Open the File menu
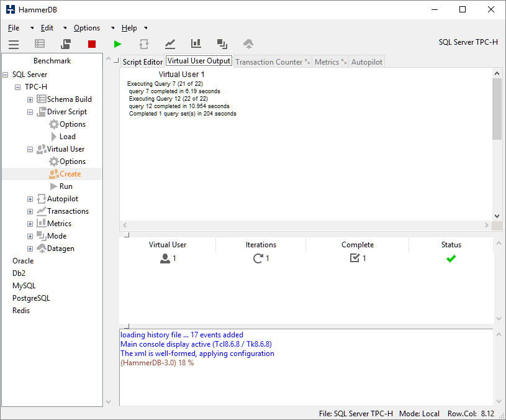Screen dimensions: 506x420 click(x=14, y=28)
